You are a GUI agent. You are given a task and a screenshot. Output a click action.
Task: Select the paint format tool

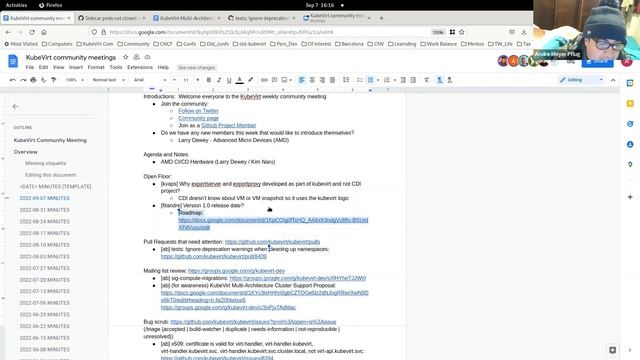tap(53, 80)
